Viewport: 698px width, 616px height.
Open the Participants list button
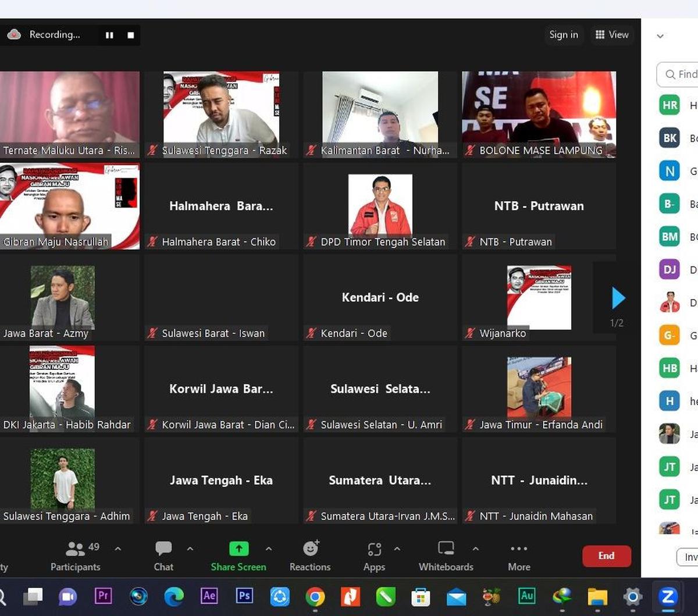[76, 556]
